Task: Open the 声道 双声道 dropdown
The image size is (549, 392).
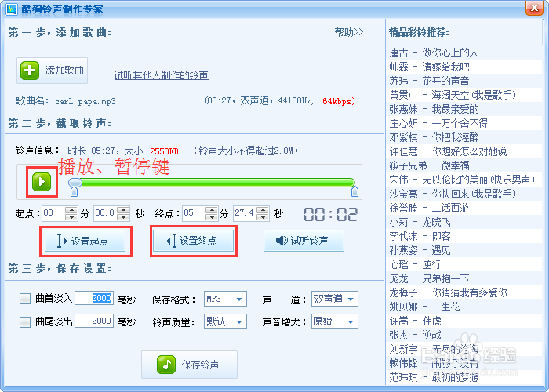Action: tap(335, 299)
